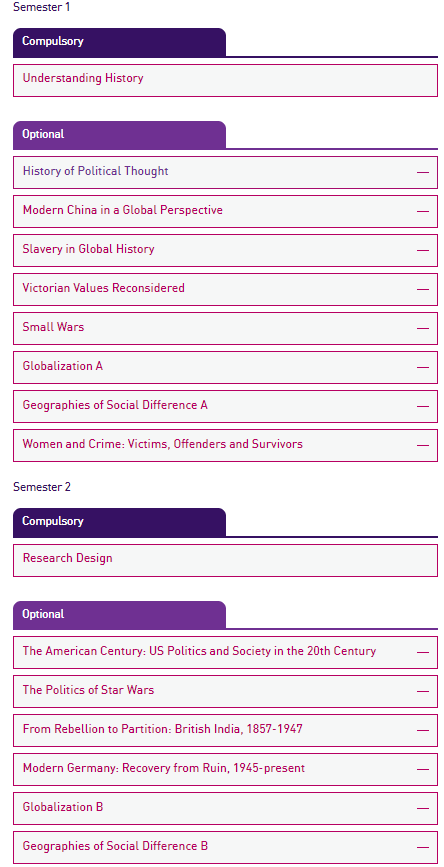This screenshot has height=867, width=444.
Task: Click dash icon for The Politics of Star Wars
Action: click(423, 691)
